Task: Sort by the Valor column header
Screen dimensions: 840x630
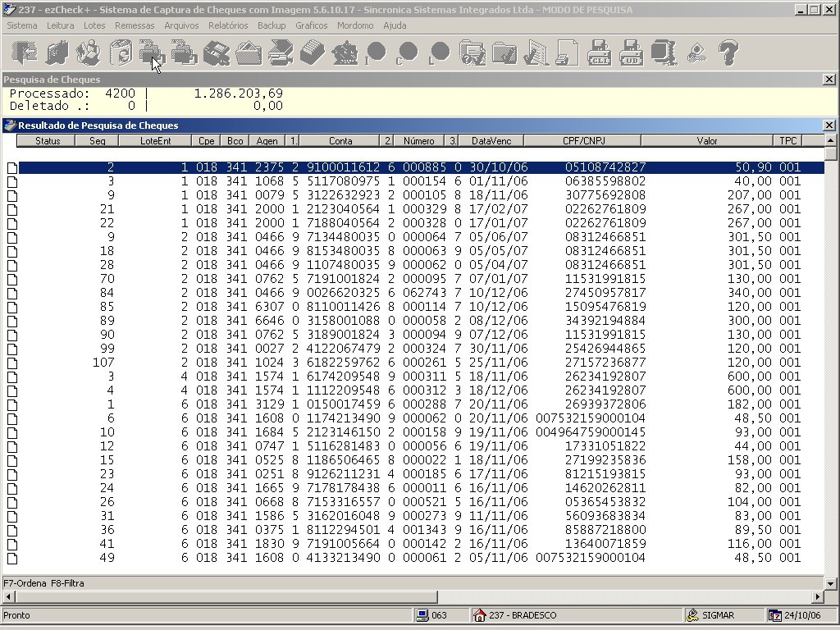Action: pyautogui.click(x=706, y=141)
